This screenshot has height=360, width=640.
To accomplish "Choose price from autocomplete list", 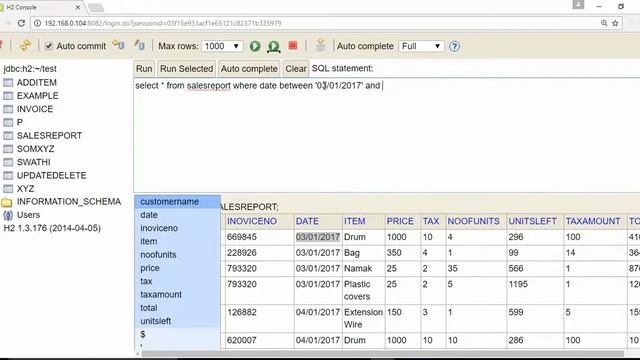I will [x=177, y=268].
